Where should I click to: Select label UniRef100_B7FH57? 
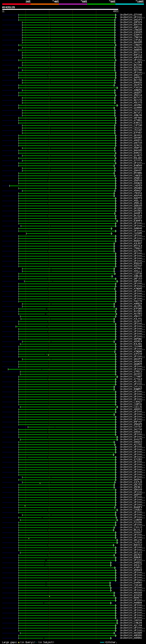(x=131, y=133)
